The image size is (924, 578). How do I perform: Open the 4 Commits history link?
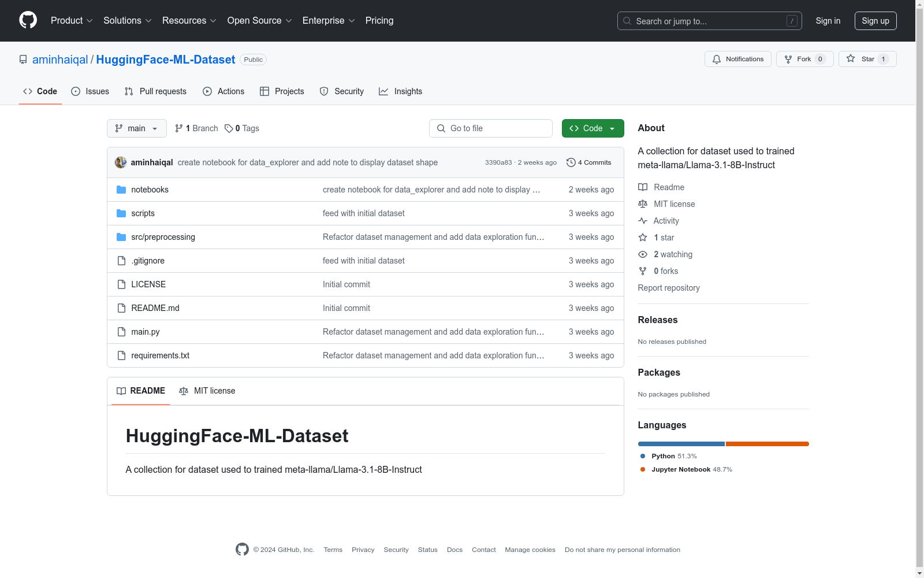589,162
